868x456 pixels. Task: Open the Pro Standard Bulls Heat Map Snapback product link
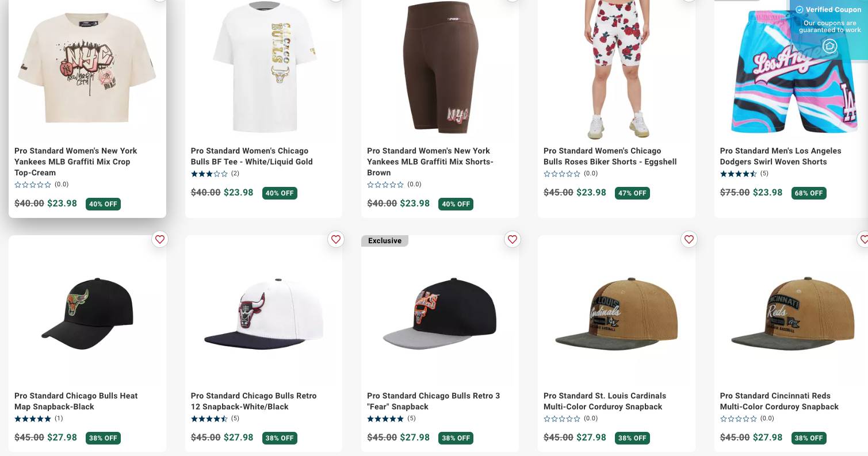(76, 401)
